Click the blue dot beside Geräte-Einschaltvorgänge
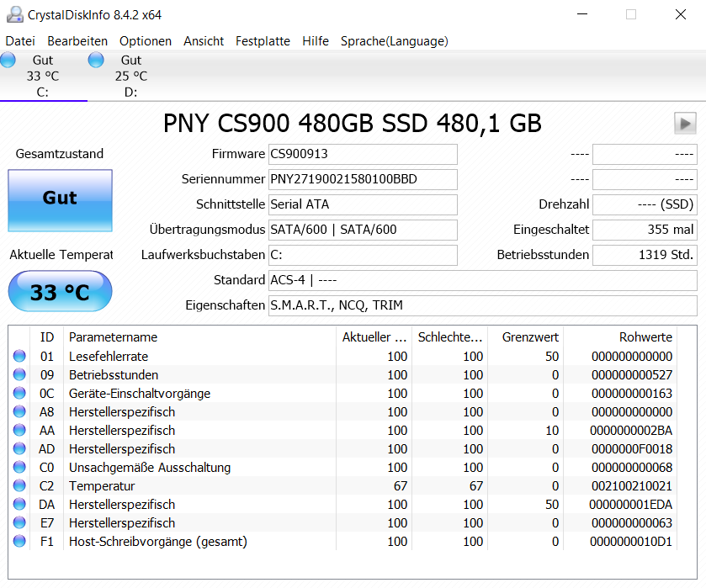Image resolution: width=706 pixels, height=588 pixels. click(19, 393)
